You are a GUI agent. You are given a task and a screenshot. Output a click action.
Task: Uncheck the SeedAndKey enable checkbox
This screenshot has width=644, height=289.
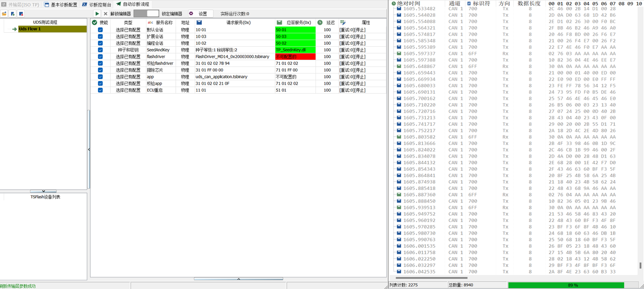[101, 50]
